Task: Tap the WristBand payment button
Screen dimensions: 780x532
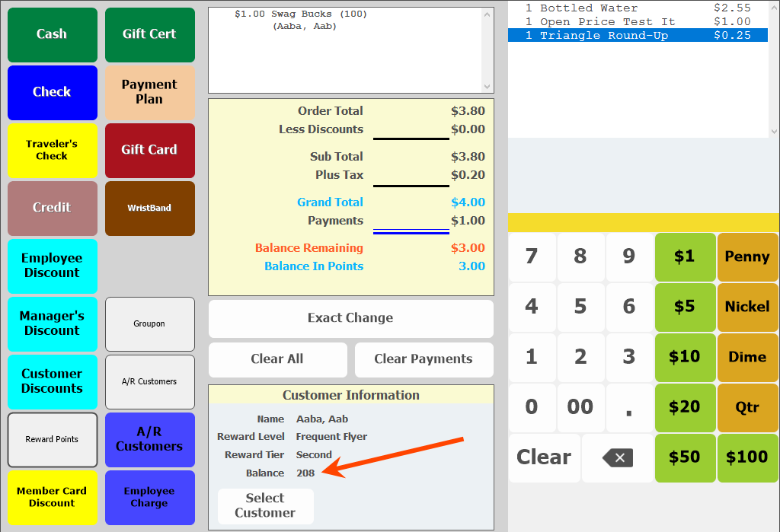Action: tap(149, 208)
